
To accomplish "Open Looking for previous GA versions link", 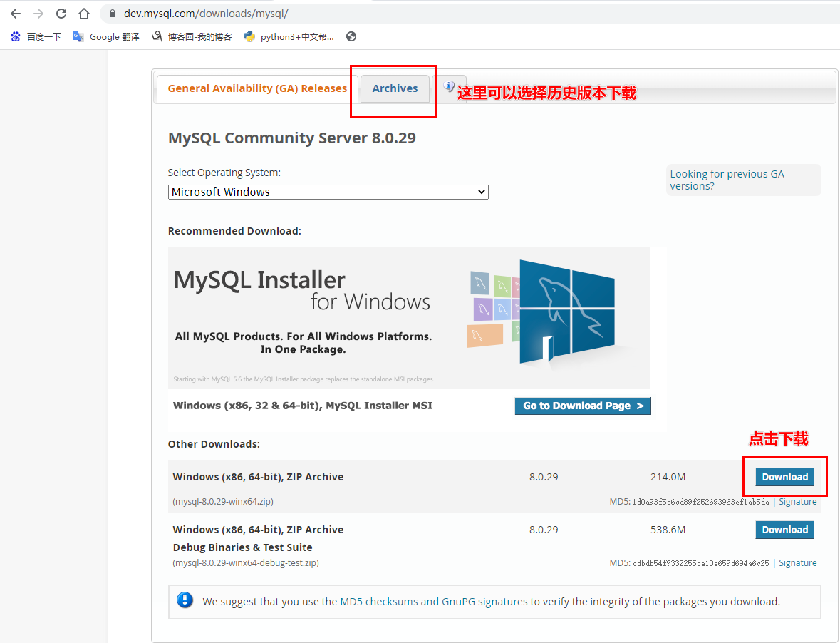I will point(727,180).
